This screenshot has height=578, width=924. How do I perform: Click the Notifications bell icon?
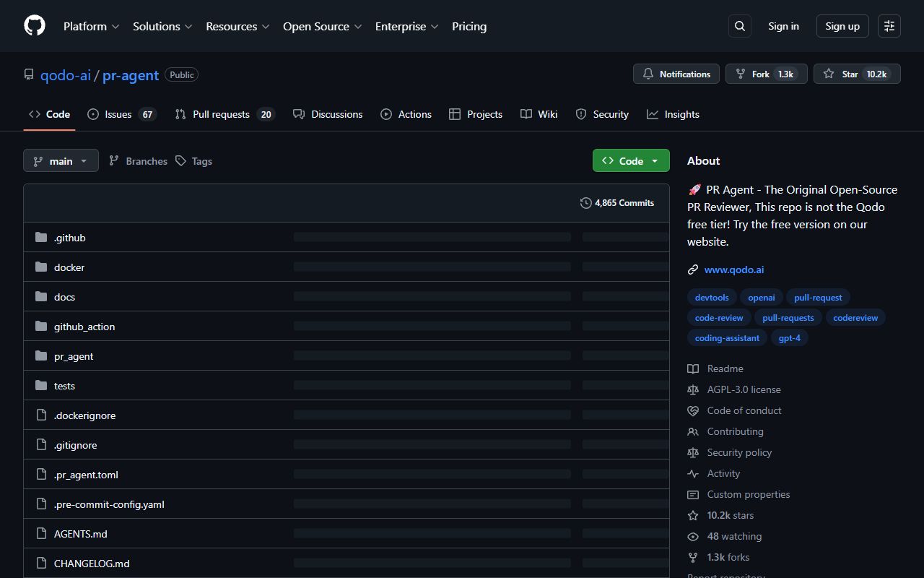coord(648,74)
